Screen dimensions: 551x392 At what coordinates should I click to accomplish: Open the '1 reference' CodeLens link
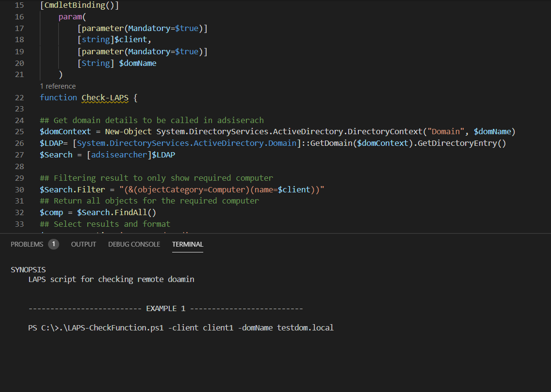click(58, 86)
